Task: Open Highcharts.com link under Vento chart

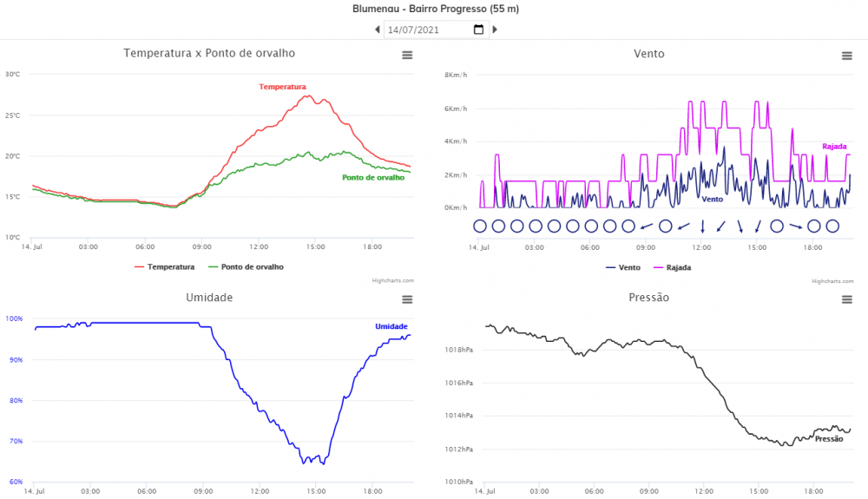Action: tap(832, 281)
